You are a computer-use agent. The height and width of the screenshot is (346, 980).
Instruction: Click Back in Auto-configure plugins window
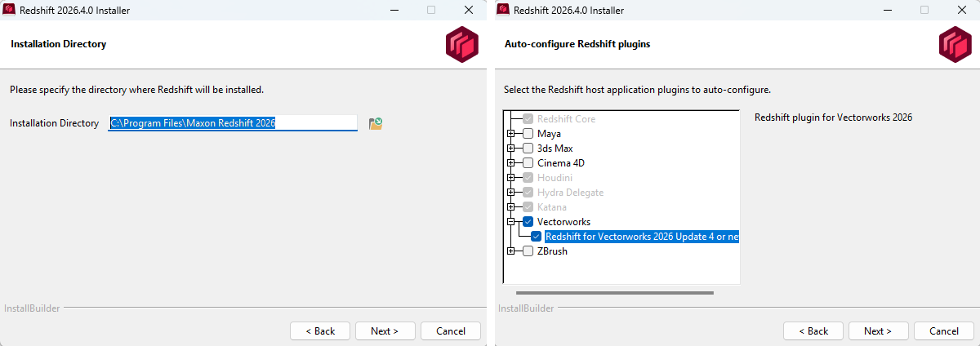[x=813, y=331]
